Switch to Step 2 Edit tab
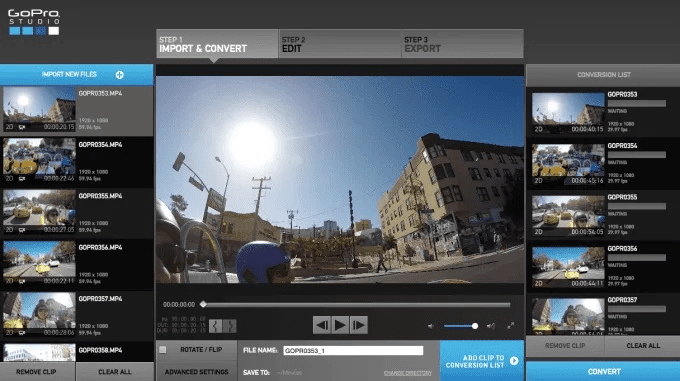The height and width of the screenshot is (381, 680). click(340, 44)
